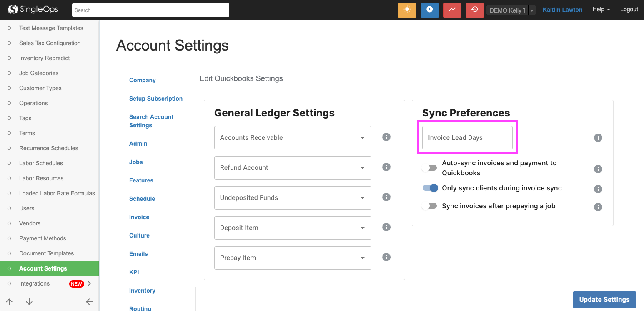This screenshot has width=644, height=311.
Task: Open the Help menu dropdown
Action: (x=601, y=10)
